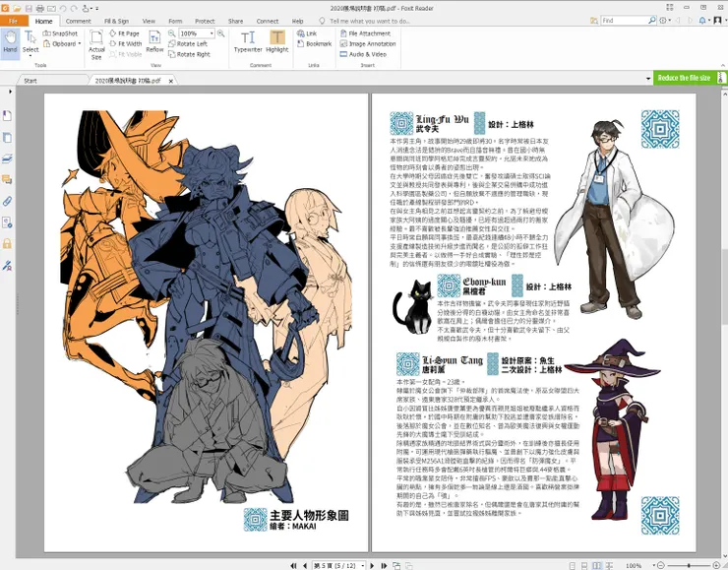The height and width of the screenshot is (570, 728).
Task: Click the status bar zoom in plus
Action: [716, 565]
